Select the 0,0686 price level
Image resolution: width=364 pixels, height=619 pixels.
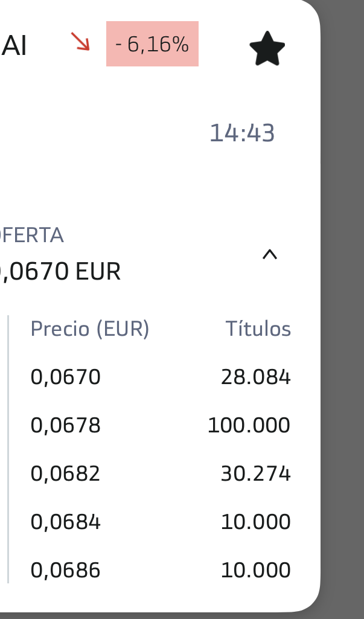pyautogui.click(x=65, y=571)
